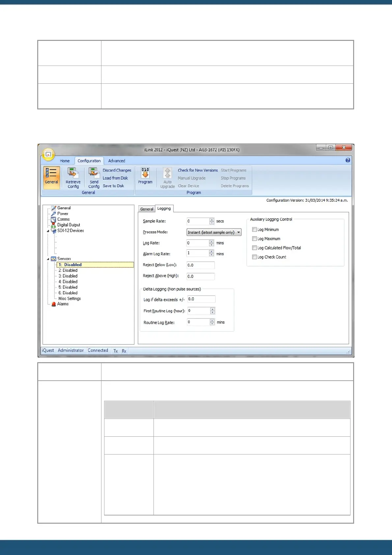Click Save to Disk

pos(113,186)
